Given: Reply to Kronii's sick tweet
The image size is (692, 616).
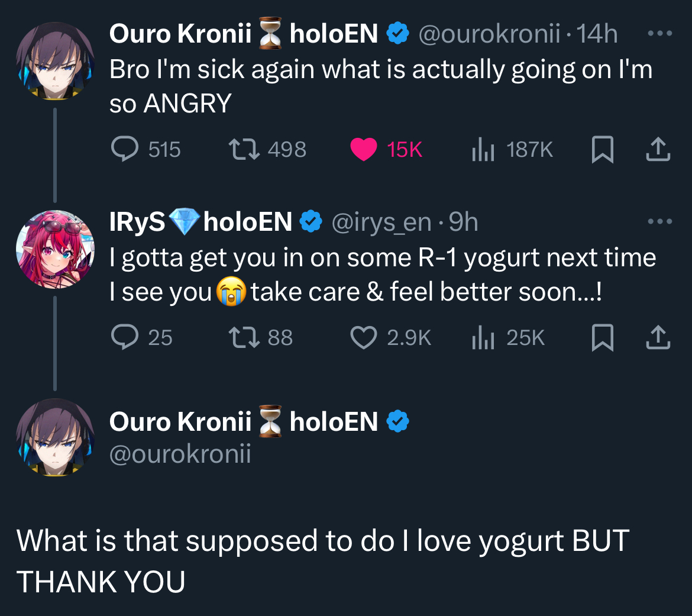Looking at the screenshot, I should click(x=125, y=150).
